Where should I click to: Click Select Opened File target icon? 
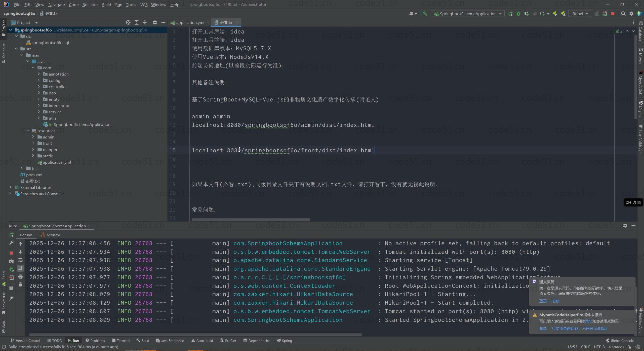click(x=128, y=22)
